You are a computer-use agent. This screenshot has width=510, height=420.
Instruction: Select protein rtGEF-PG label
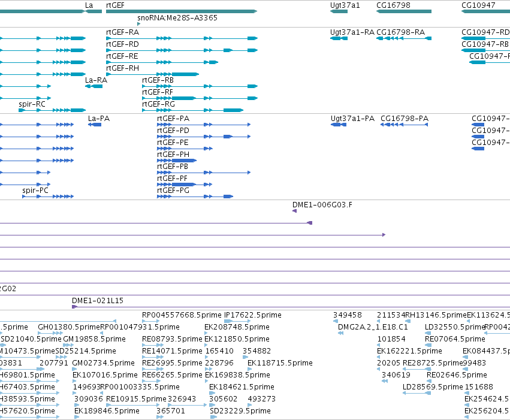173,191
